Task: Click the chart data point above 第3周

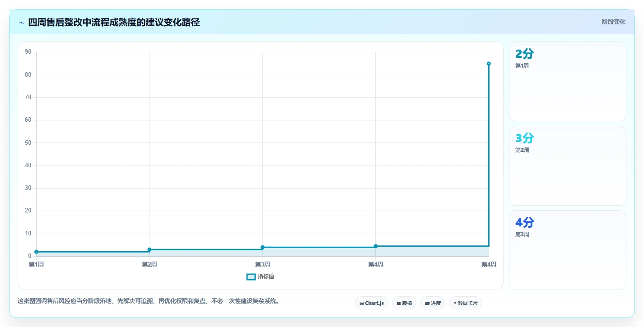Action: coord(262,247)
